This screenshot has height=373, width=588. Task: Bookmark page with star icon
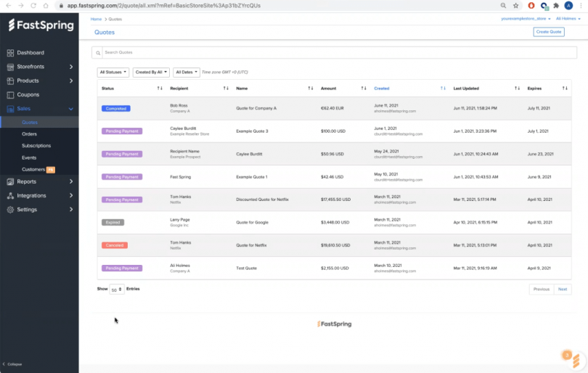click(516, 6)
